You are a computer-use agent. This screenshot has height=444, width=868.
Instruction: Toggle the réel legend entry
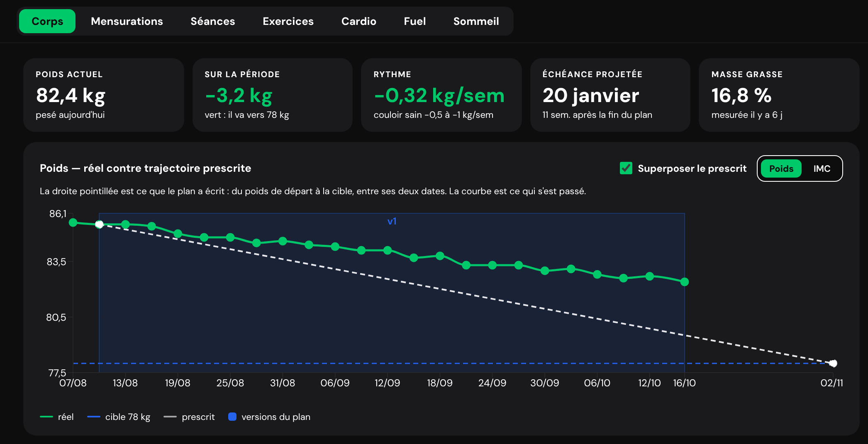tap(57, 417)
